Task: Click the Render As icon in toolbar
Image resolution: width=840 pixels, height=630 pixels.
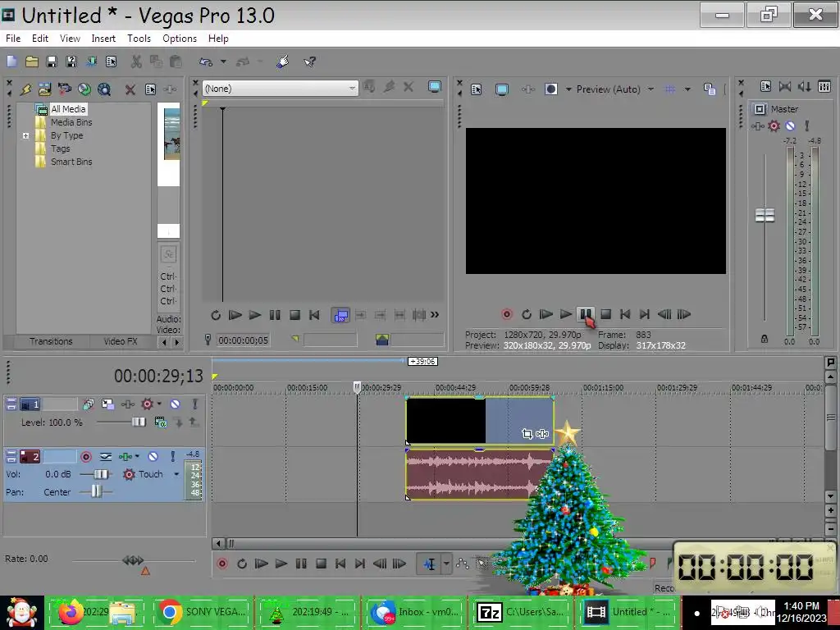Action: 91,62
